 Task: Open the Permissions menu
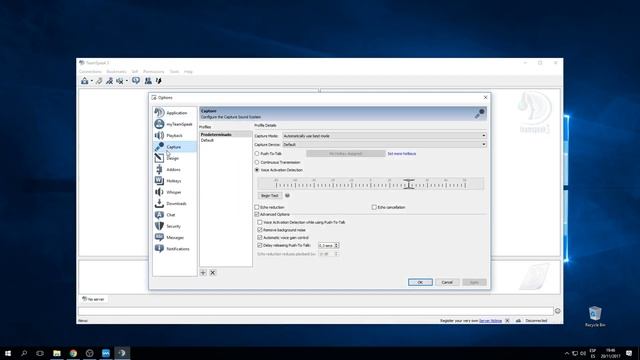(x=153, y=72)
